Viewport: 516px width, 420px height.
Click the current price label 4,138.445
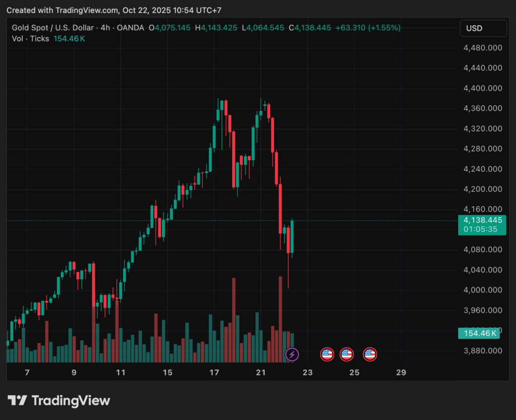click(x=483, y=220)
